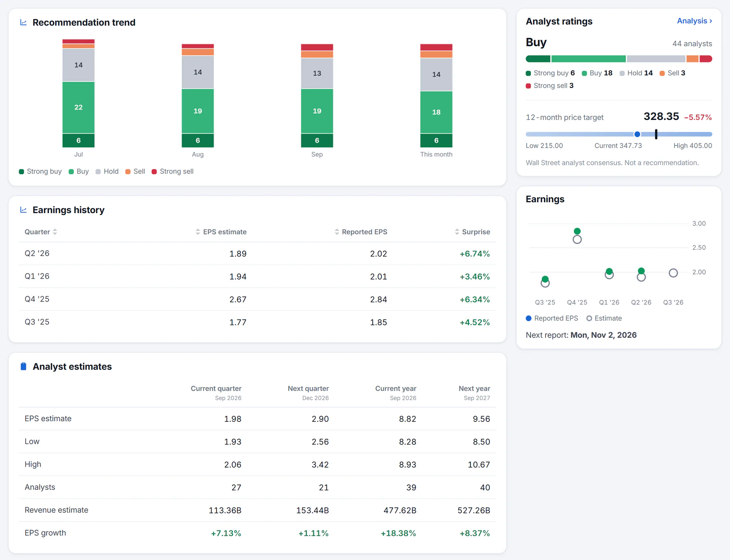Open the Analysis link in Analyst ratings

pos(694,21)
